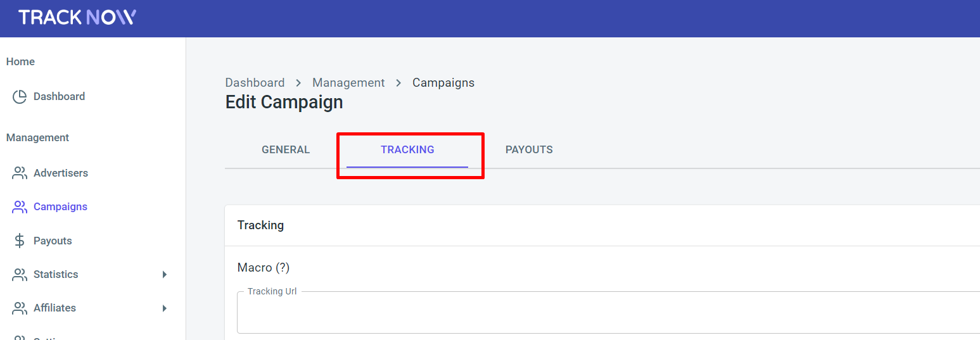The height and width of the screenshot is (340, 980).
Task: Click the Statistics icon in sidebar
Action: pyautogui.click(x=20, y=275)
